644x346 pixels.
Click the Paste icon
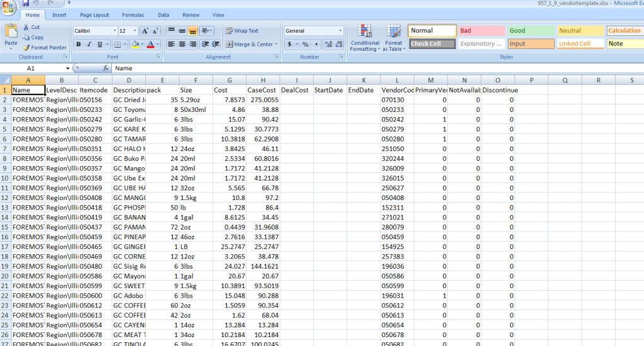(11, 31)
